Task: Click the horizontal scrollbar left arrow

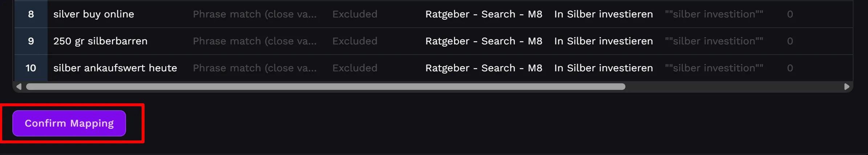Action: [19, 87]
